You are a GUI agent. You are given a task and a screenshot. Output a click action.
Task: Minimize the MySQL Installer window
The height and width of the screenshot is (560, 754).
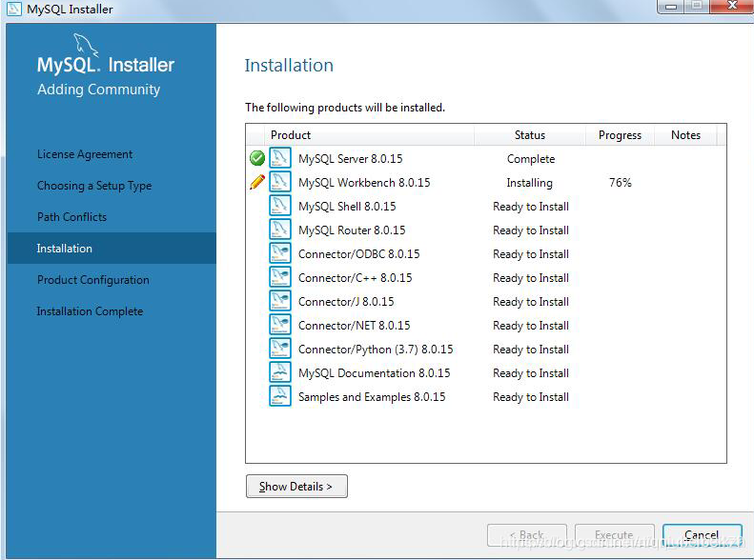coord(671,7)
